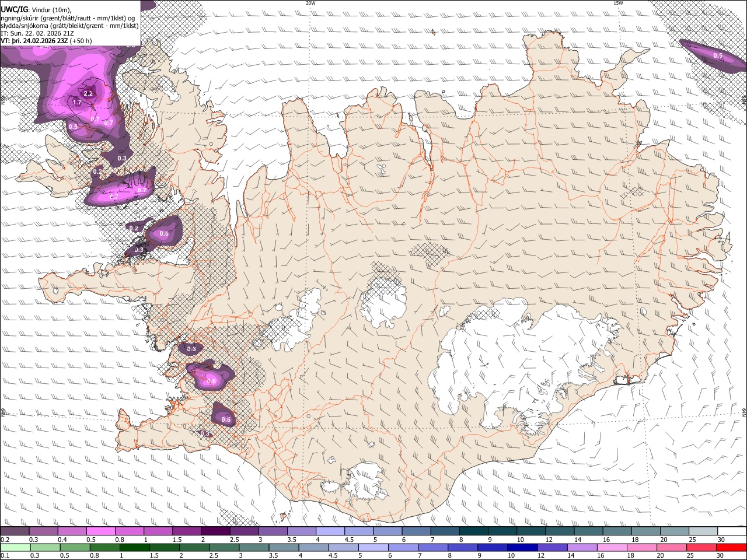Click the 20W longitude label
Viewport: 747px width, 560px height.
310,3
